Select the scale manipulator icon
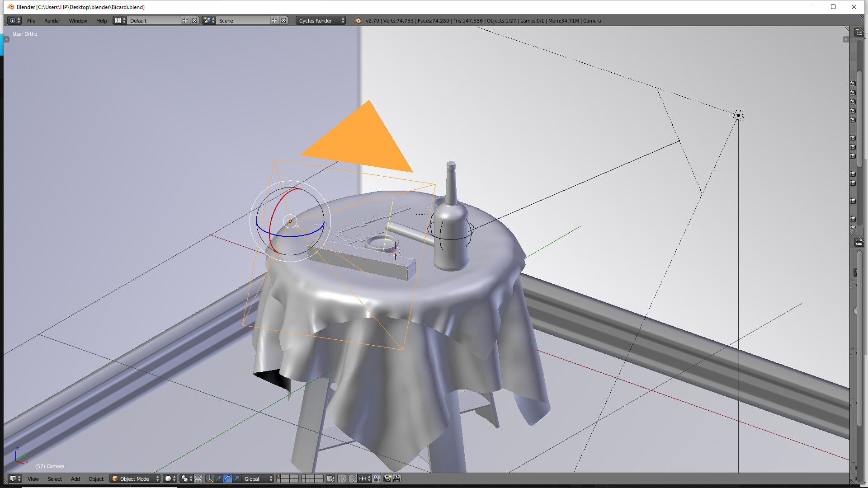The width and height of the screenshot is (868, 488). pos(236,479)
